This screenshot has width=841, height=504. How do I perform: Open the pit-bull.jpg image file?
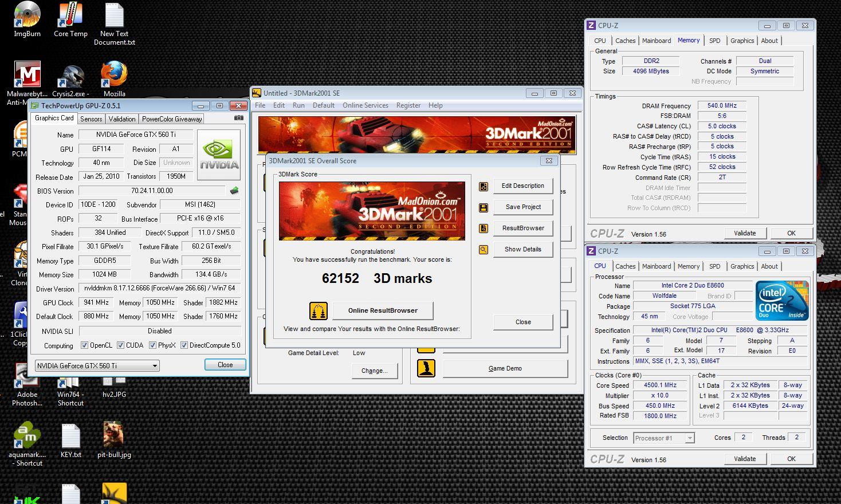(114, 440)
